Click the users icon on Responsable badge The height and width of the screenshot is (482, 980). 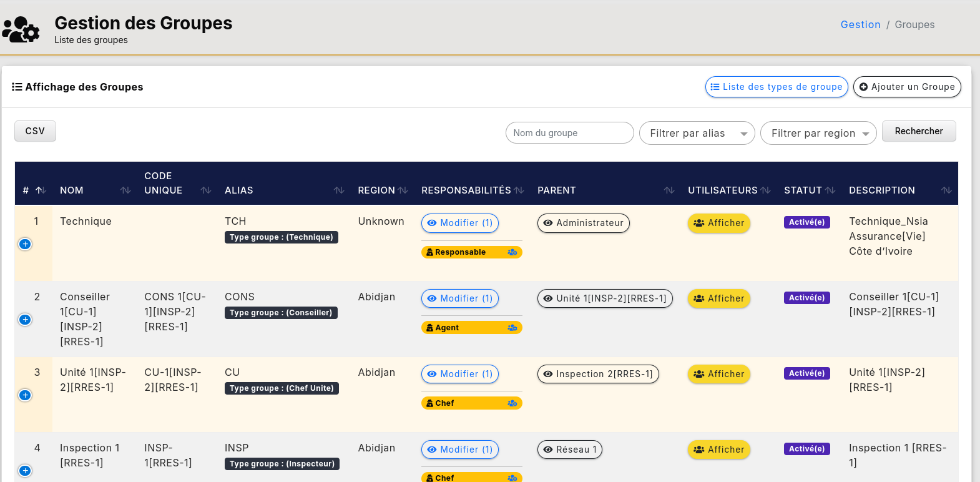click(512, 252)
